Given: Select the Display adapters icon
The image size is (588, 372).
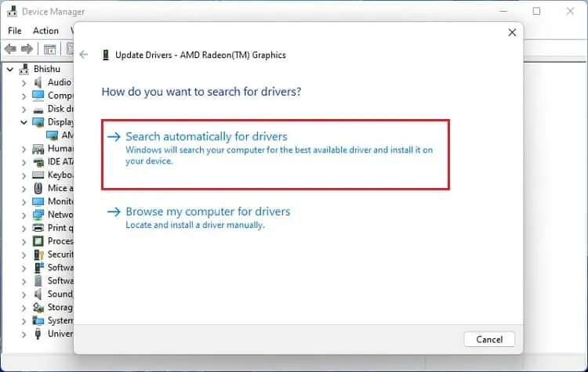Looking at the screenshot, I should (x=38, y=122).
